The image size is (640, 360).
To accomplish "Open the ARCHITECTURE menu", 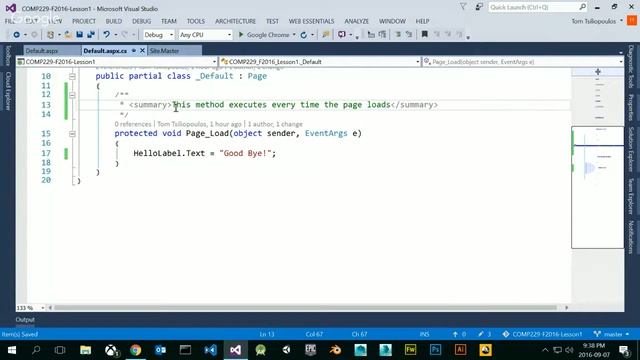I will (236, 21).
